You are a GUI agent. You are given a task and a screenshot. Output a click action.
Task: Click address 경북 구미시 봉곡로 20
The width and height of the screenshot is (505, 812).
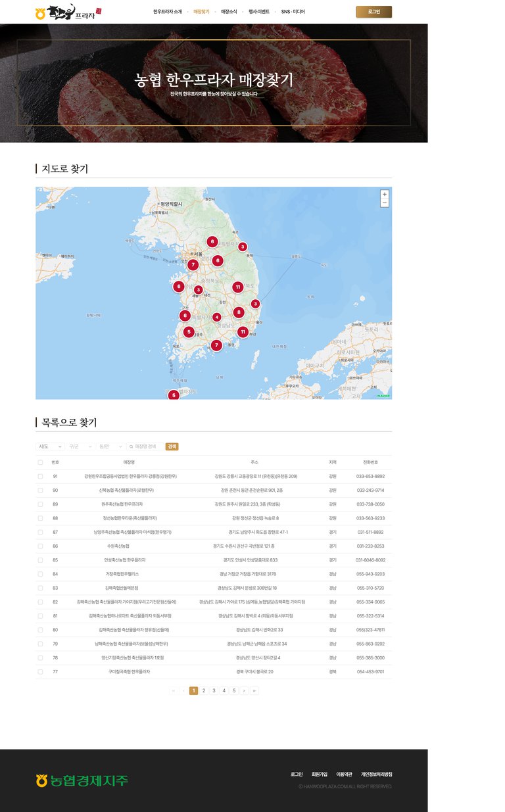[x=254, y=671]
